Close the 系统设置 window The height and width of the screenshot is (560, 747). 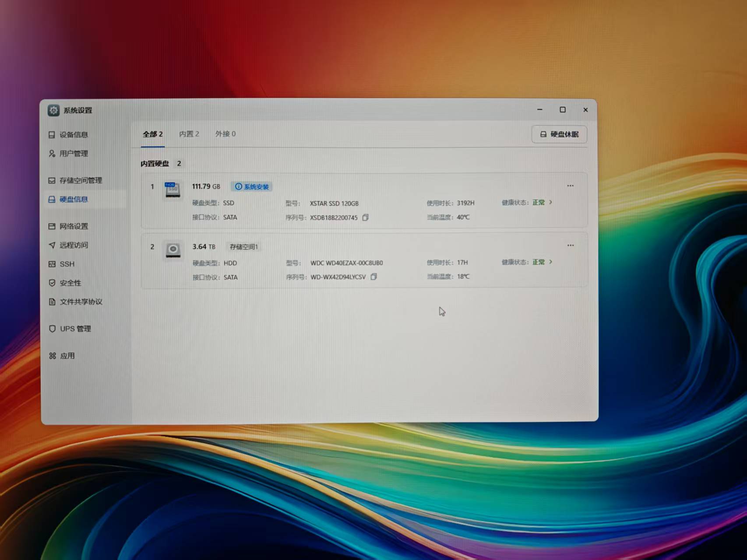point(585,110)
